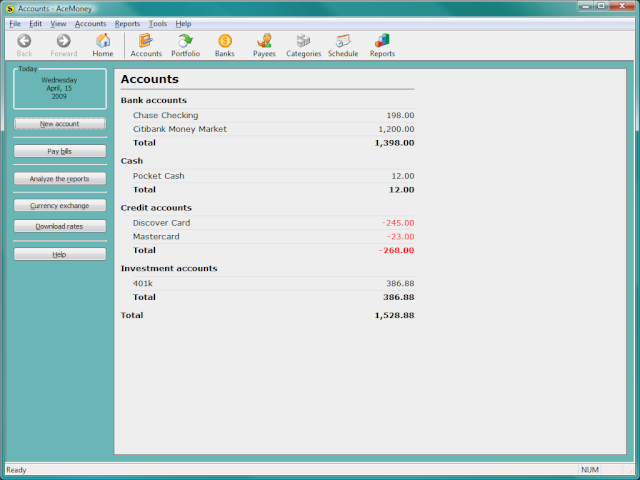Image resolution: width=640 pixels, height=480 pixels.
Task: Click the Forward arrow toolbar icon
Action: 63,41
